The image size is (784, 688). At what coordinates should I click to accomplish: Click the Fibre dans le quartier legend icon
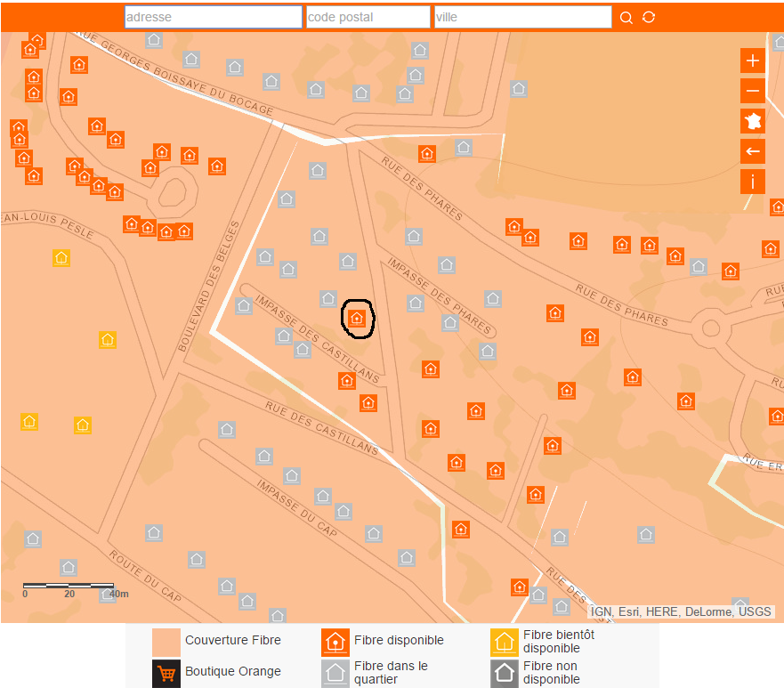point(335,674)
